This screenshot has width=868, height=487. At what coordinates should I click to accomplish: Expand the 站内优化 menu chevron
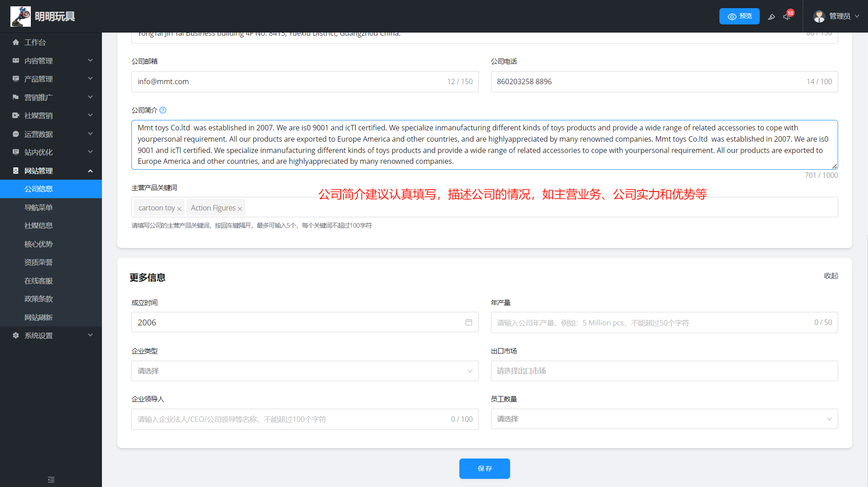pos(90,152)
